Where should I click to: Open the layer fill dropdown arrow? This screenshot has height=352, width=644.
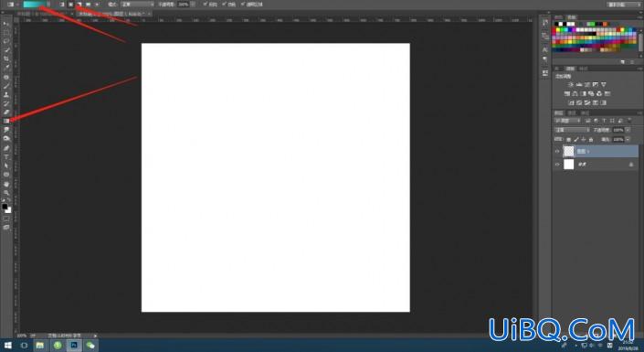628,139
